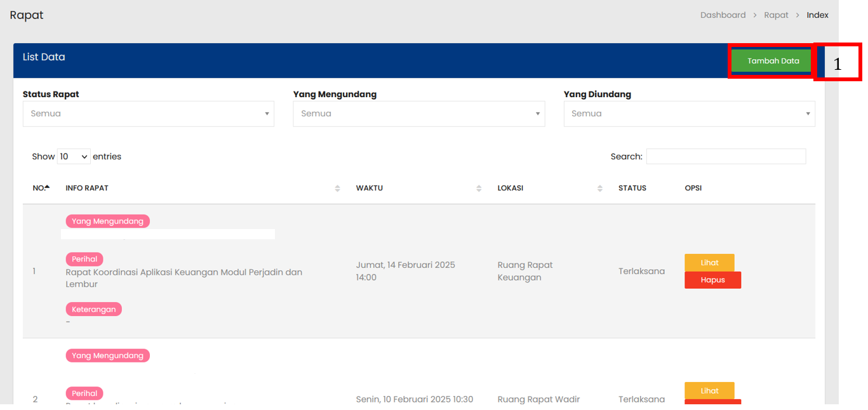Click the Perihal badge in row one
The image size is (868, 410).
point(84,259)
